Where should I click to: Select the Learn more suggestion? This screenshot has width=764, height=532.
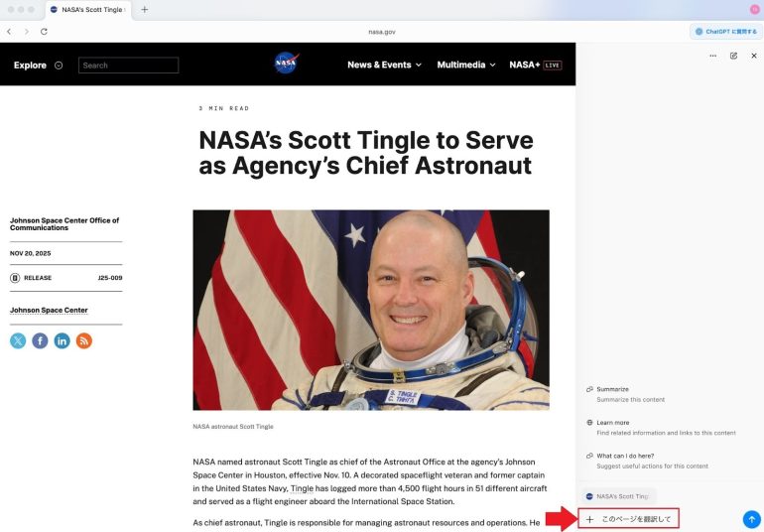click(612, 422)
